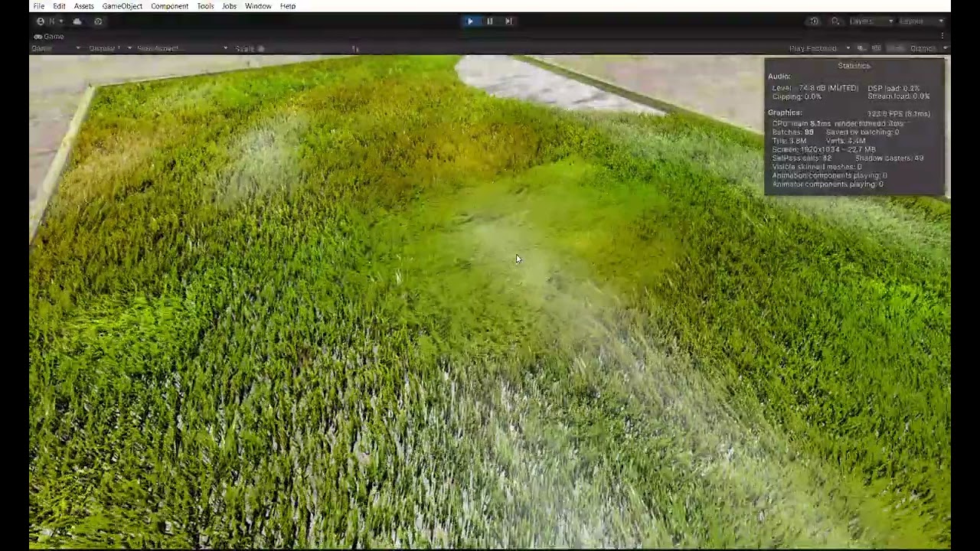Open the Display 1 dropdown
The height and width of the screenshot is (551, 980).
coord(110,48)
